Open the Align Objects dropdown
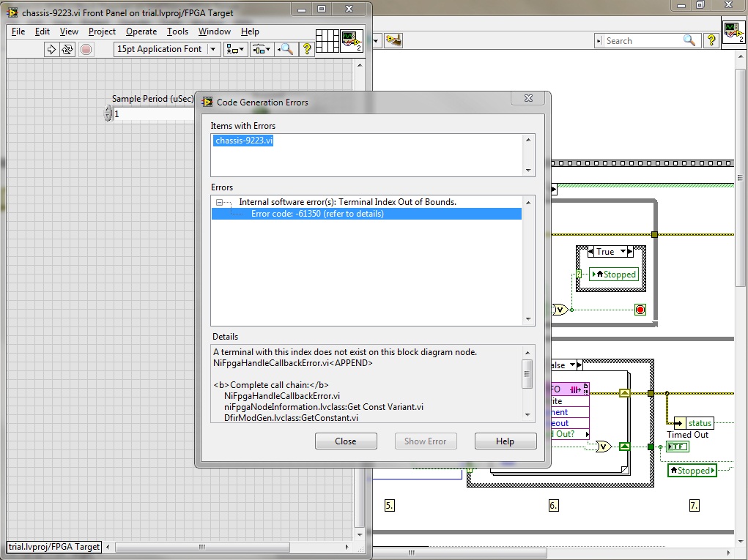 pyautogui.click(x=234, y=49)
